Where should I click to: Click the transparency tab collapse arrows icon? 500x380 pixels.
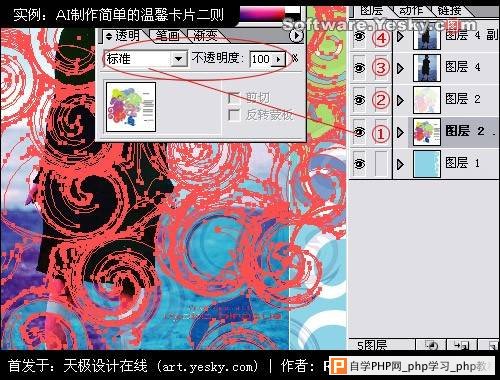point(109,36)
